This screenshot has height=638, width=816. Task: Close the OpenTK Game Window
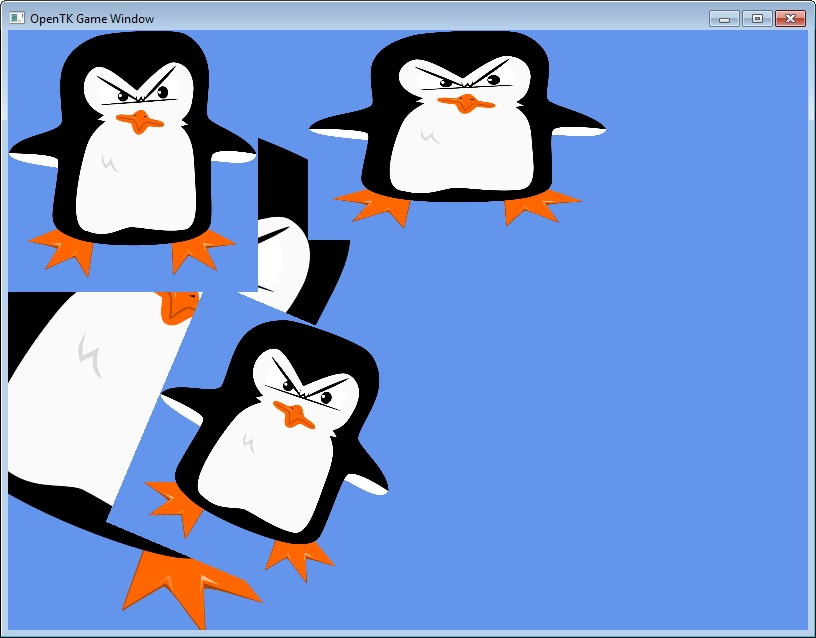[790, 19]
